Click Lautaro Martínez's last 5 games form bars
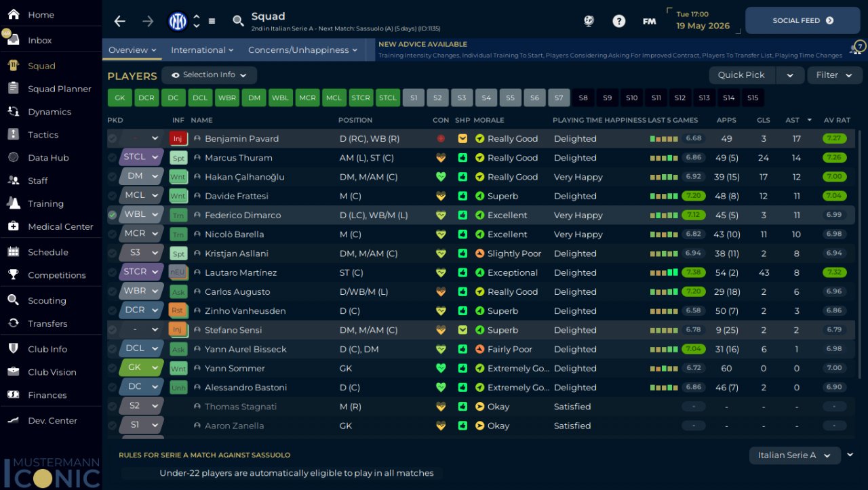 [664, 272]
